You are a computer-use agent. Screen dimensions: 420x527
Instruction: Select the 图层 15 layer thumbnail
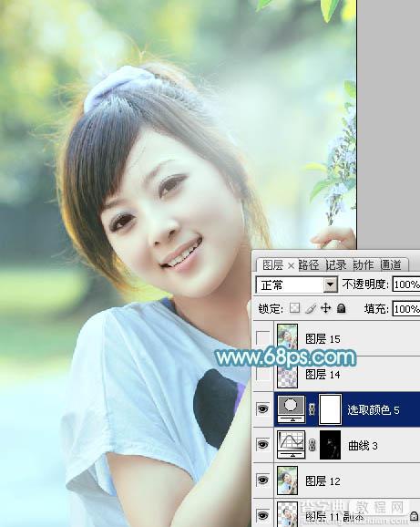click(287, 336)
